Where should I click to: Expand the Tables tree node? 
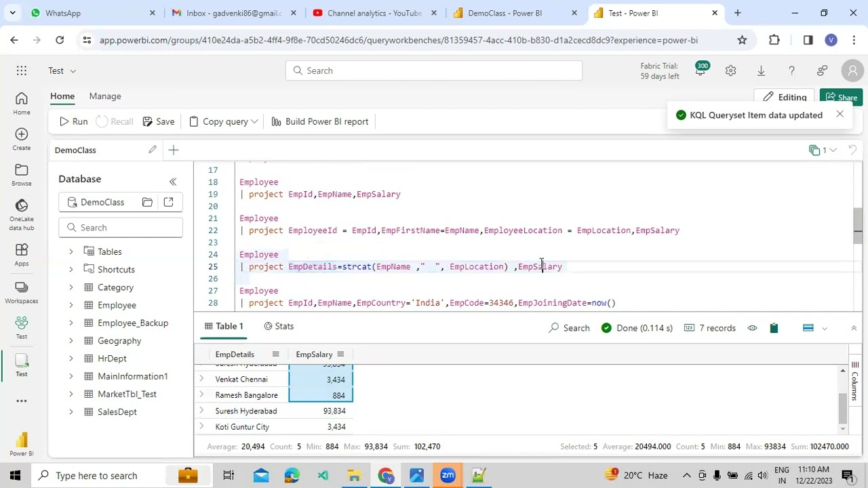(x=71, y=251)
